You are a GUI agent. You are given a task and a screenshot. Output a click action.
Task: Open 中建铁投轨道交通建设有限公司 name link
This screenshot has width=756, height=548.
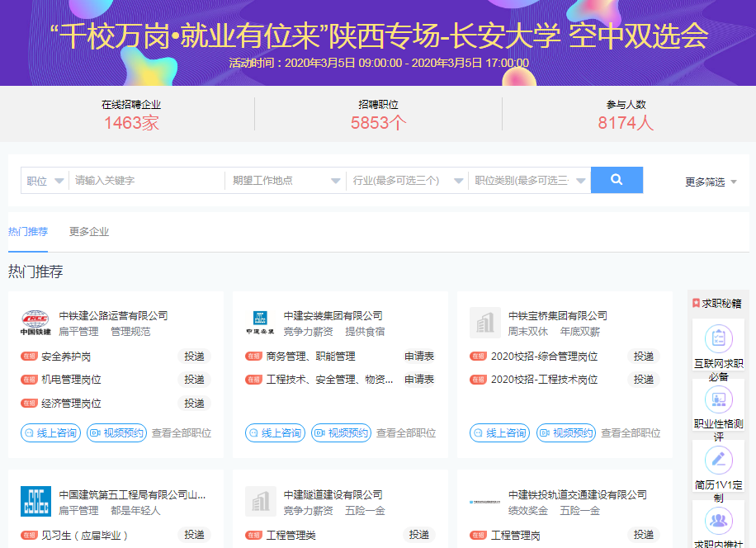coord(578,494)
